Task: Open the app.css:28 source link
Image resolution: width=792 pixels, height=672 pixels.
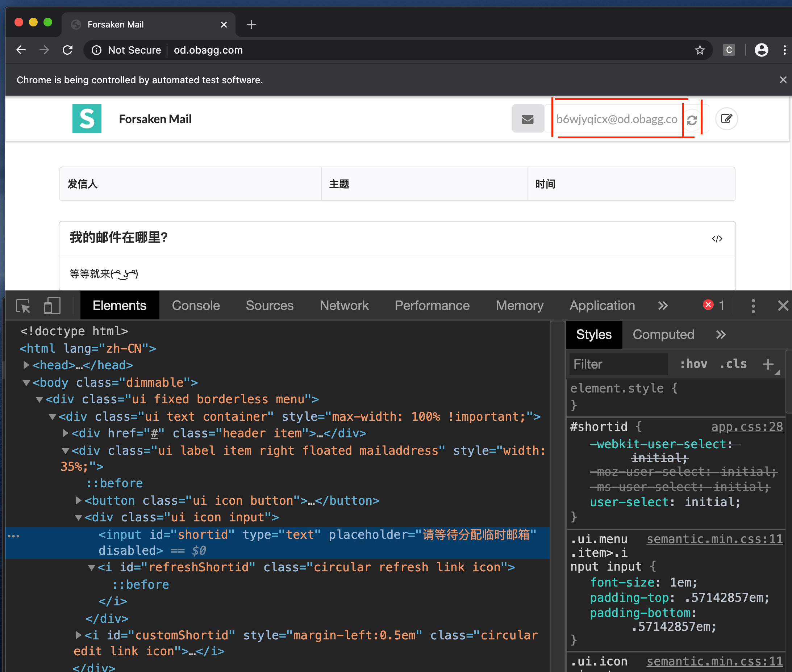Action: (747, 427)
